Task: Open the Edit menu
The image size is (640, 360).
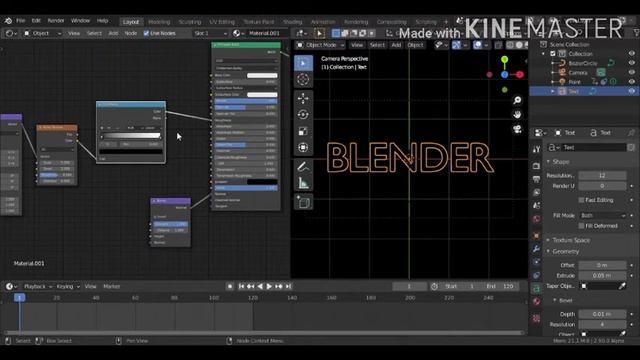Action: [36, 21]
